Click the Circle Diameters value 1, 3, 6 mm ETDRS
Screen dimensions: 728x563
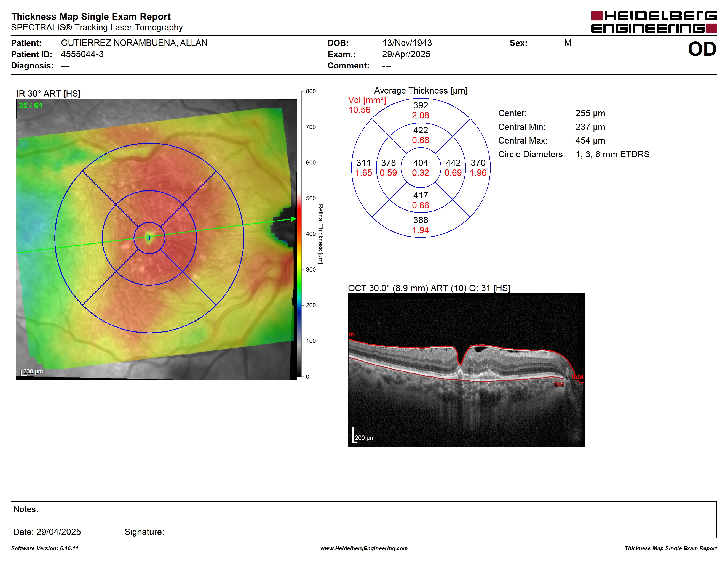coord(612,154)
